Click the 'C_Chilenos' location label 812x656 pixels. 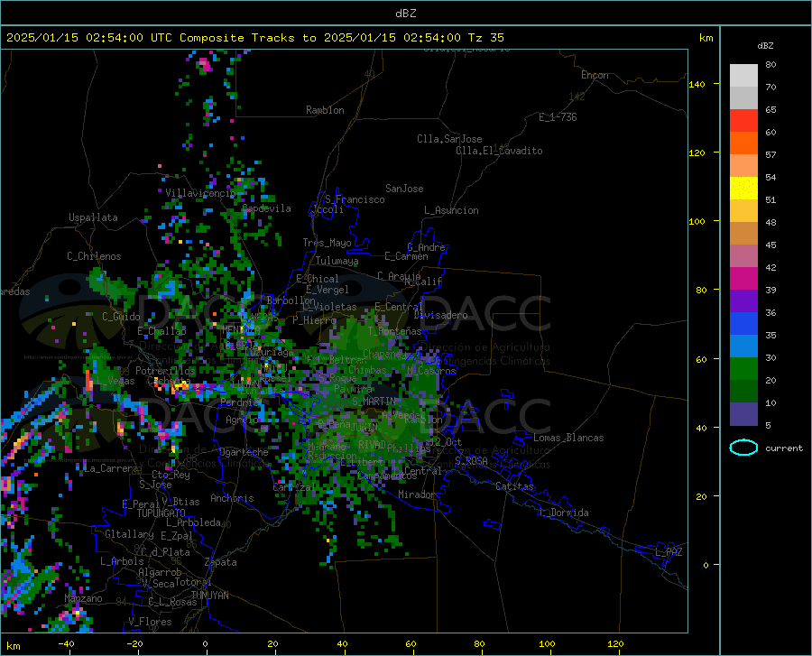coord(94,256)
